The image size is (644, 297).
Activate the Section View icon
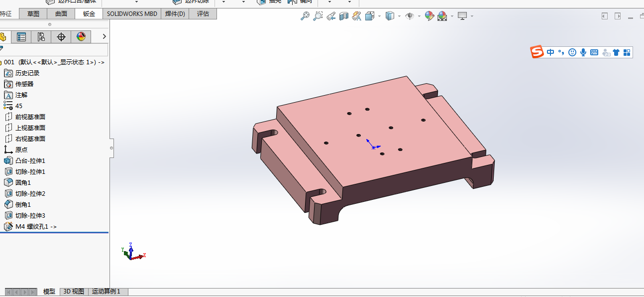(x=344, y=16)
